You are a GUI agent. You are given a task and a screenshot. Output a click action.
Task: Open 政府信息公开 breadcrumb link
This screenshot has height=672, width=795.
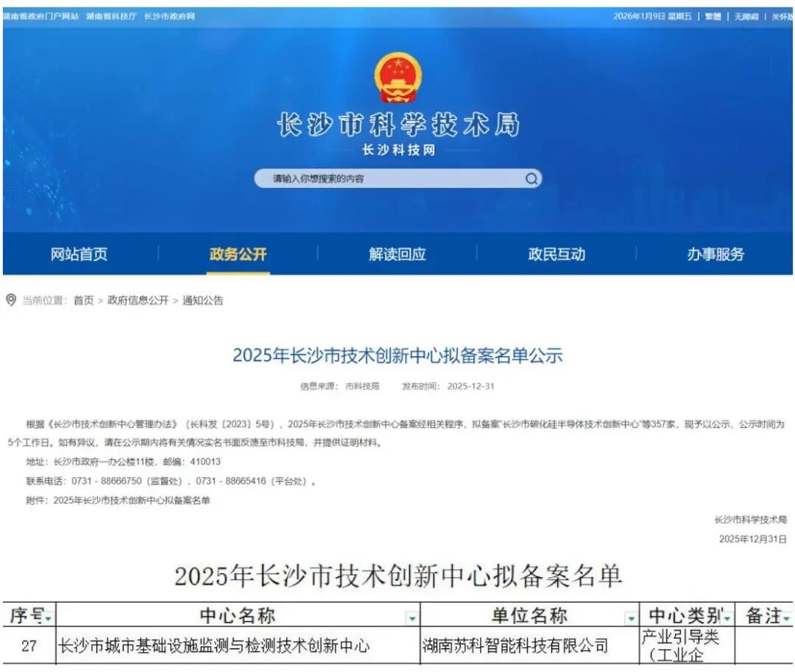pyautogui.click(x=138, y=300)
